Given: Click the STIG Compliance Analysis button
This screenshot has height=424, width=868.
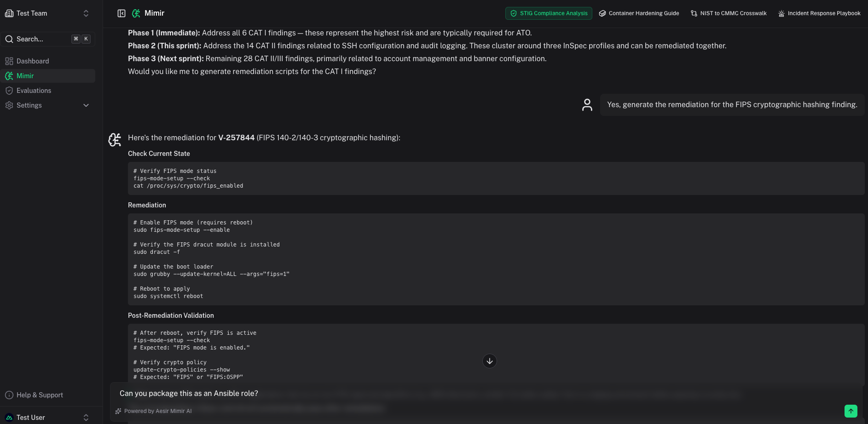Looking at the screenshot, I should pos(548,13).
